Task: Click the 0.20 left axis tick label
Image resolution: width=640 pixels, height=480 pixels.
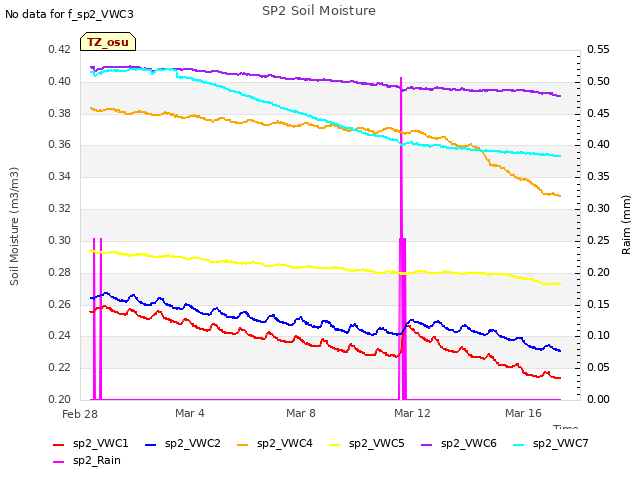Action: pos(60,399)
